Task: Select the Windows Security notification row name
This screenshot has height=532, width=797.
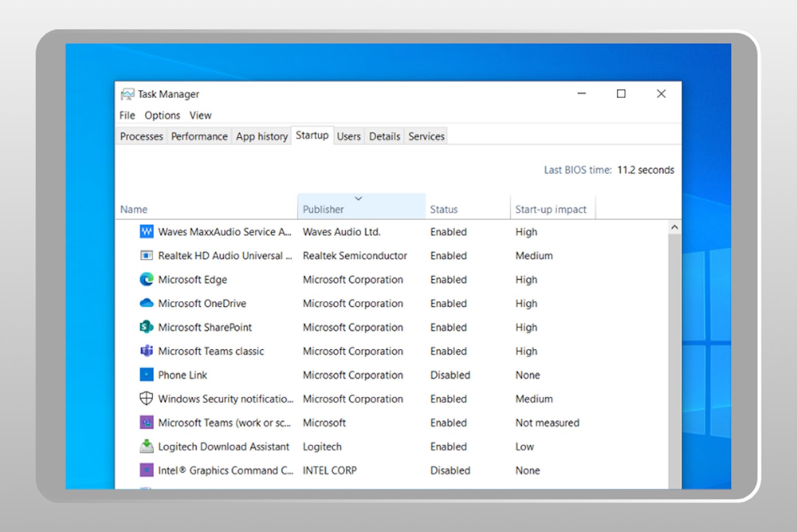Action: click(x=226, y=398)
